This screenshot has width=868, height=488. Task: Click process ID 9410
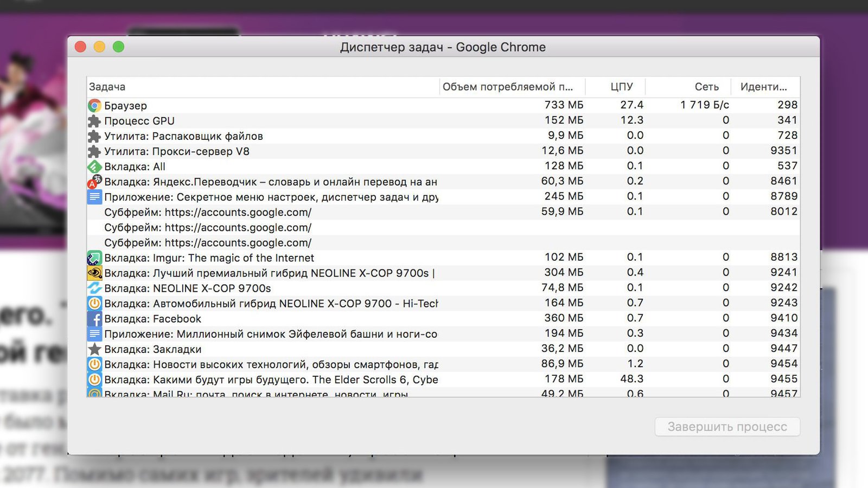(x=784, y=318)
